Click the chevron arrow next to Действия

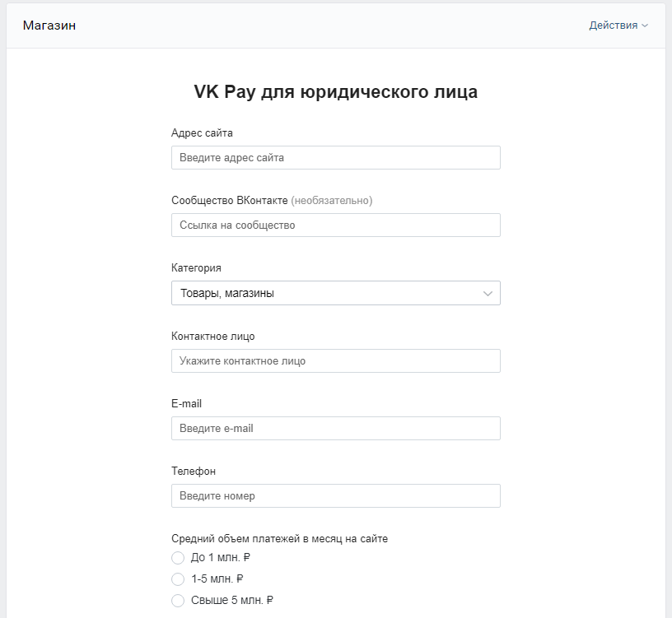click(645, 26)
